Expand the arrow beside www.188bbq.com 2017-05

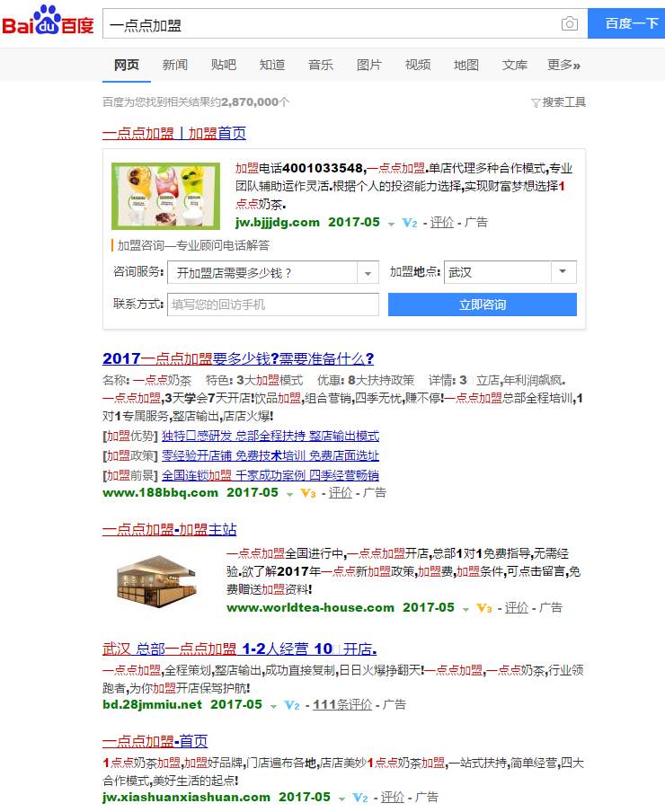[289, 495]
